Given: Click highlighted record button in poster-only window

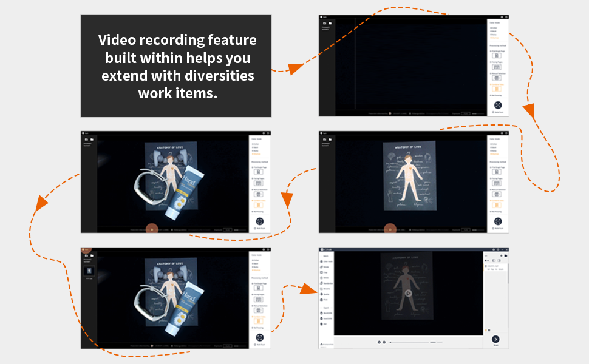Looking at the screenshot, I should pos(390,229).
